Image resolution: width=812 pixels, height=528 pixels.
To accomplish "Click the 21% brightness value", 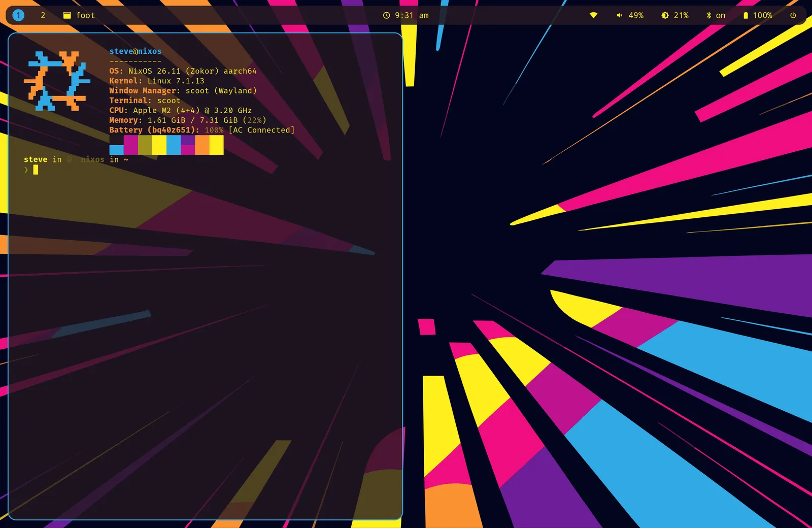I will click(x=681, y=15).
